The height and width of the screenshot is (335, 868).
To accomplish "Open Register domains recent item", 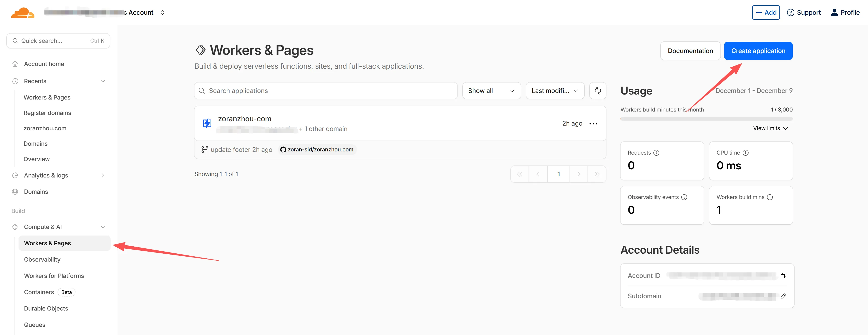I will pyautogui.click(x=47, y=113).
